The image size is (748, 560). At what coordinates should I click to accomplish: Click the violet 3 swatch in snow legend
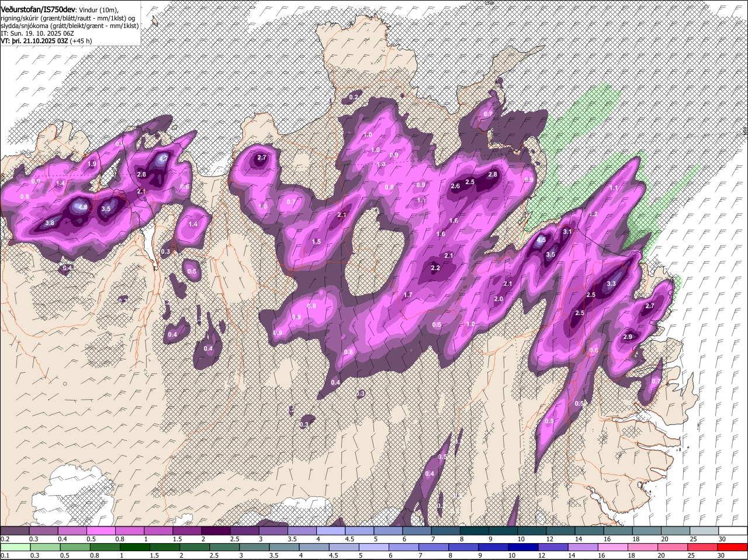[x=273, y=531]
